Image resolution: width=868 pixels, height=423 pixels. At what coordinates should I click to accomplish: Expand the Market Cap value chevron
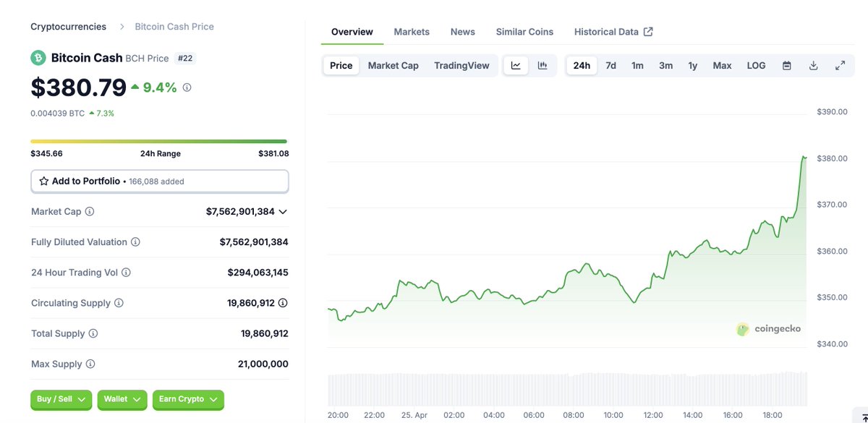(x=283, y=212)
